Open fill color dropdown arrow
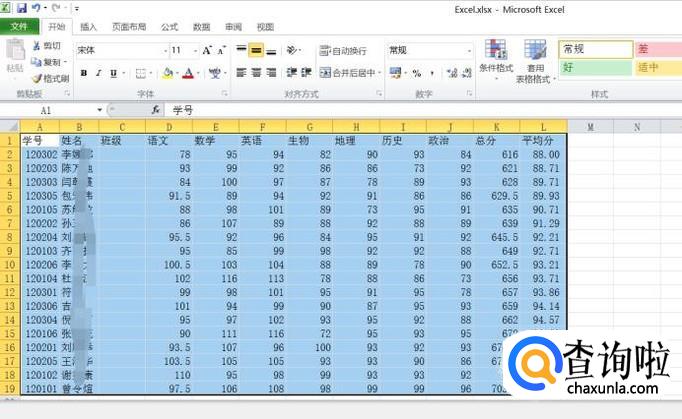This screenshot has height=419, width=682. point(177,73)
